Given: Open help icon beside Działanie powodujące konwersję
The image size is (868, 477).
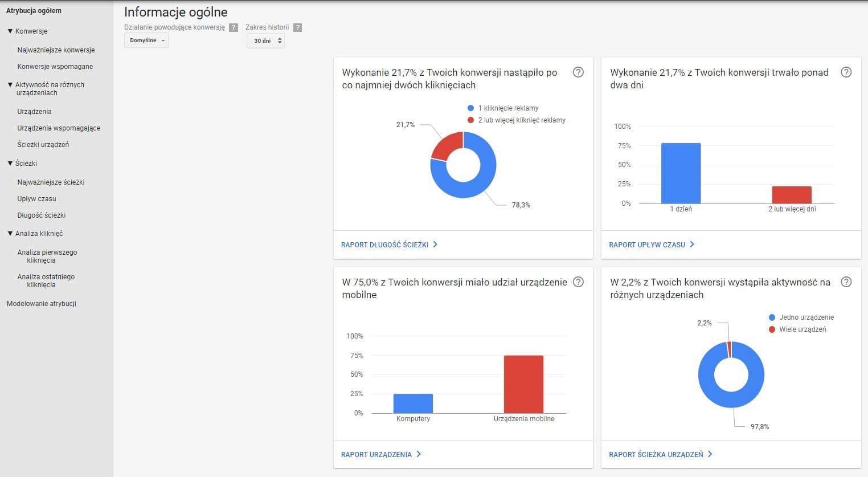Looking at the screenshot, I should pyautogui.click(x=234, y=27).
